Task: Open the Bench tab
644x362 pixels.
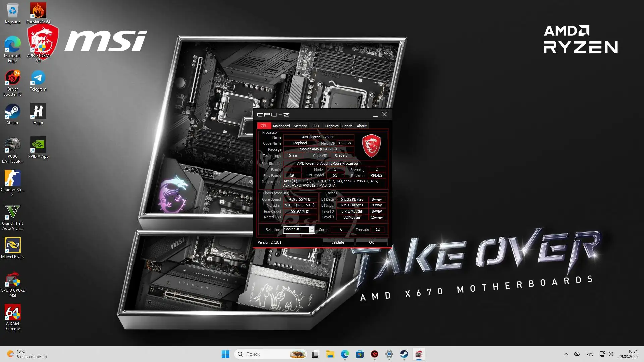Action: click(x=347, y=126)
